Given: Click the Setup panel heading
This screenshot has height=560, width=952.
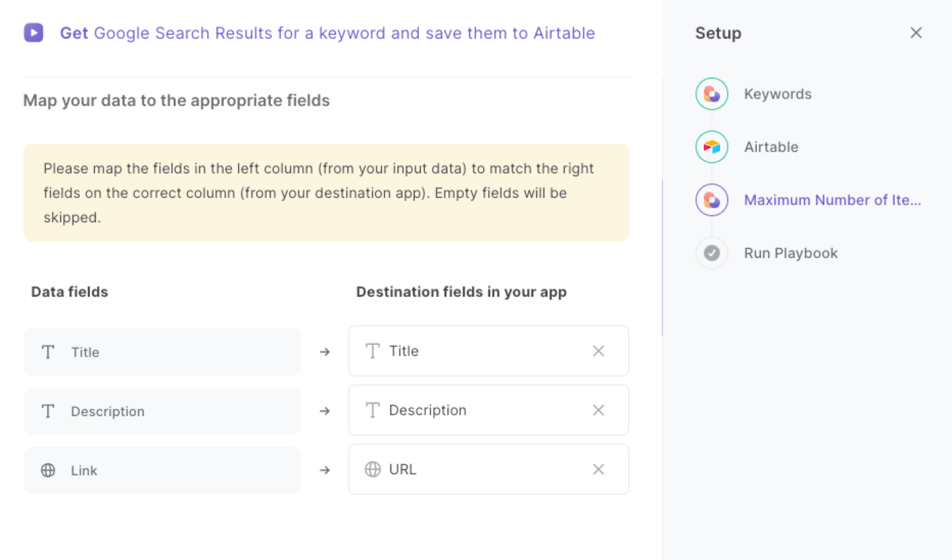Looking at the screenshot, I should (x=718, y=33).
